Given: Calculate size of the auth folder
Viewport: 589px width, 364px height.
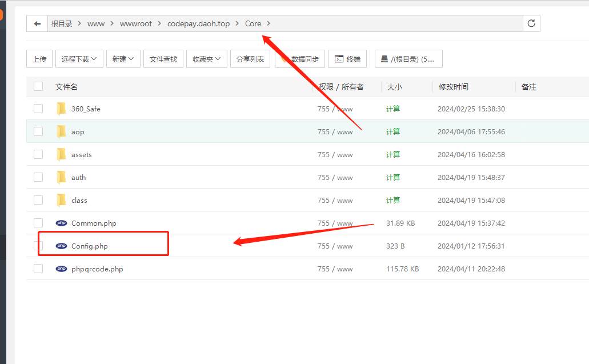Looking at the screenshot, I should [x=393, y=178].
